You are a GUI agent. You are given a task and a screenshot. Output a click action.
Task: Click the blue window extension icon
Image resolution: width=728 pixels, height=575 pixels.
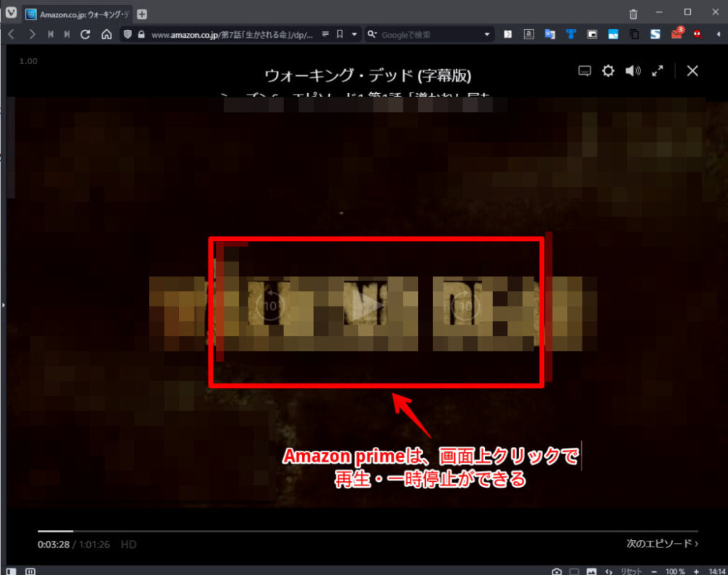(613, 34)
